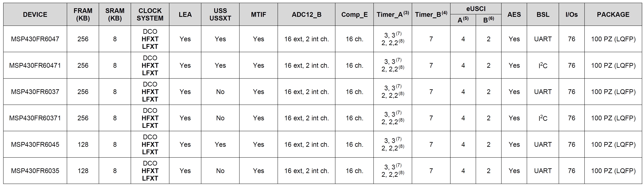Select the MSP430FR6037 device cell
Viewport: 644px width, 185px height.
pyautogui.click(x=35, y=92)
